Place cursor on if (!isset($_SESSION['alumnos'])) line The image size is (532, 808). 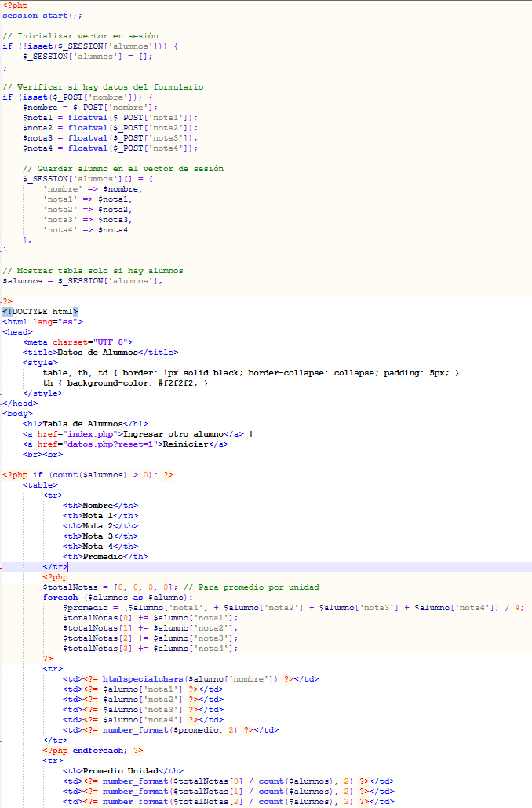click(x=90, y=46)
